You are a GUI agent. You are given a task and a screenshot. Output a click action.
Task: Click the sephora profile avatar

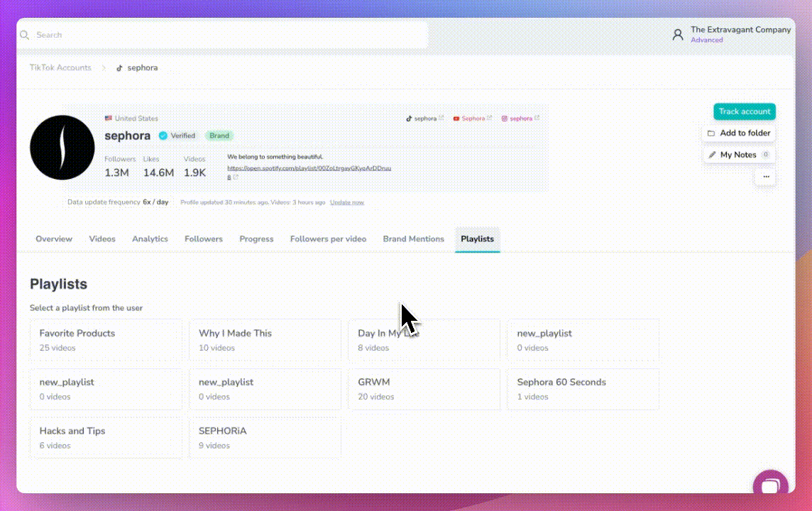[x=62, y=148]
